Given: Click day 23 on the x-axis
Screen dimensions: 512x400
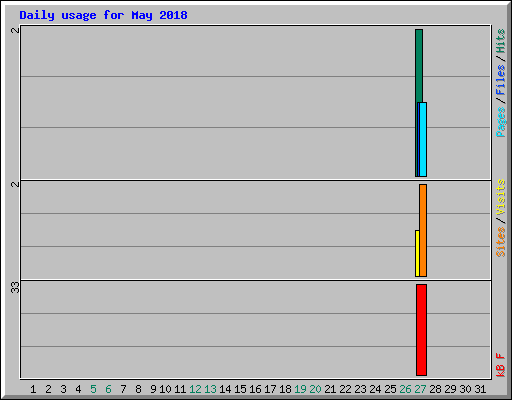Looking at the screenshot, I should point(360,389).
